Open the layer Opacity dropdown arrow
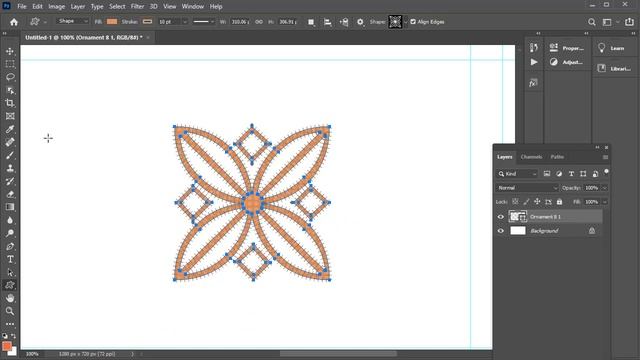Screen dimensions: 640x360 604,188
